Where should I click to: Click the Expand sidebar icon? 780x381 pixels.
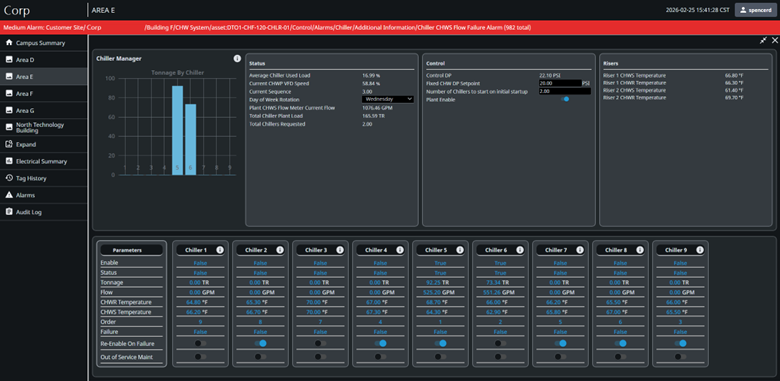tap(9, 144)
